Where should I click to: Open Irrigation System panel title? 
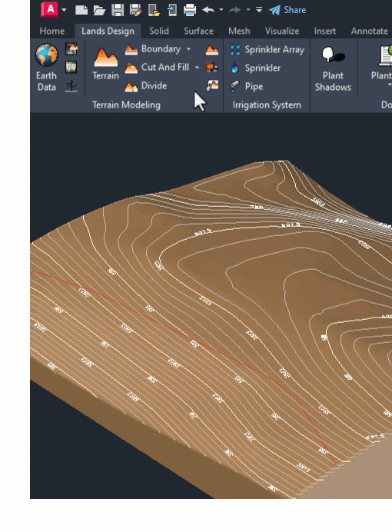(267, 105)
